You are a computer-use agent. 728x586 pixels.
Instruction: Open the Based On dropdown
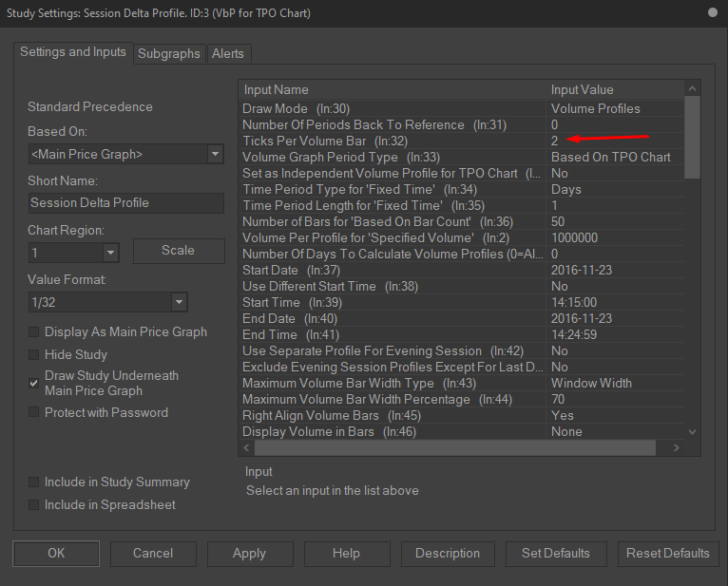point(125,154)
